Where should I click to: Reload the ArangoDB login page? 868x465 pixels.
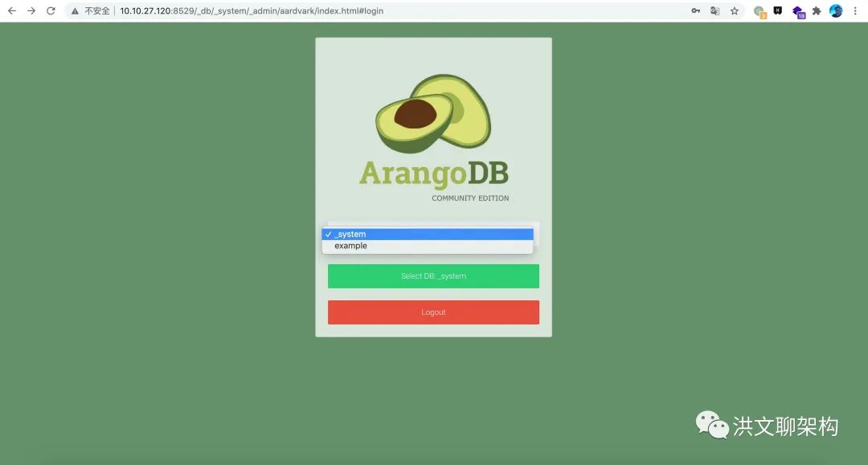point(51,11)
